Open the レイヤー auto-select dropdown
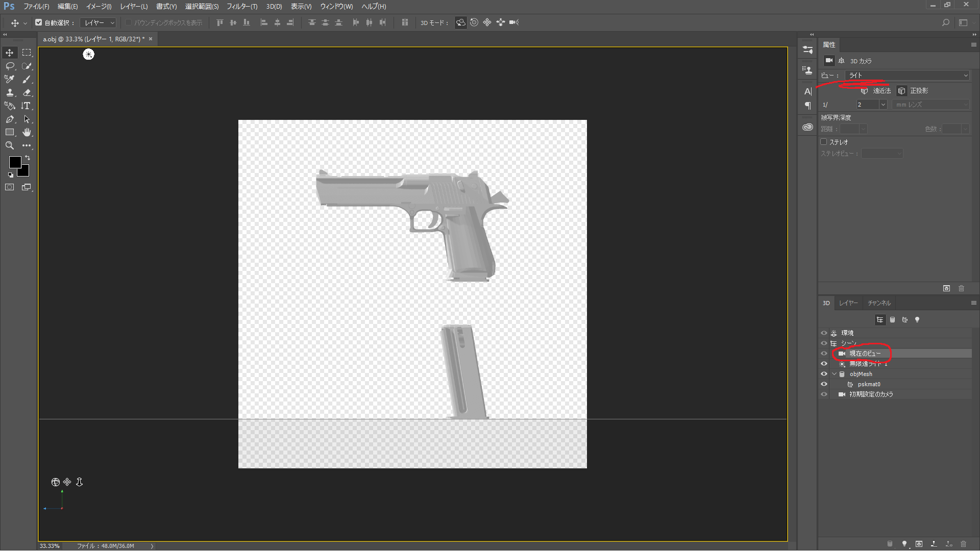 [99, 22]
